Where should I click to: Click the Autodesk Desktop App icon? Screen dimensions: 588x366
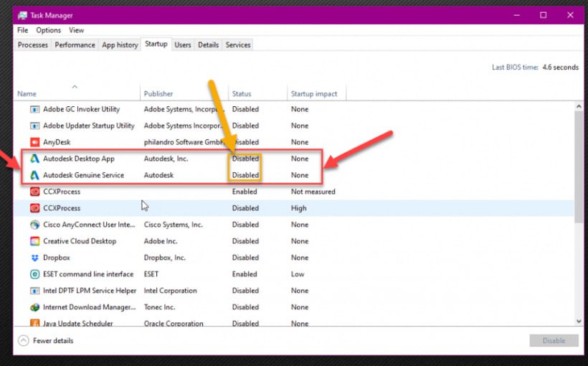34,159
